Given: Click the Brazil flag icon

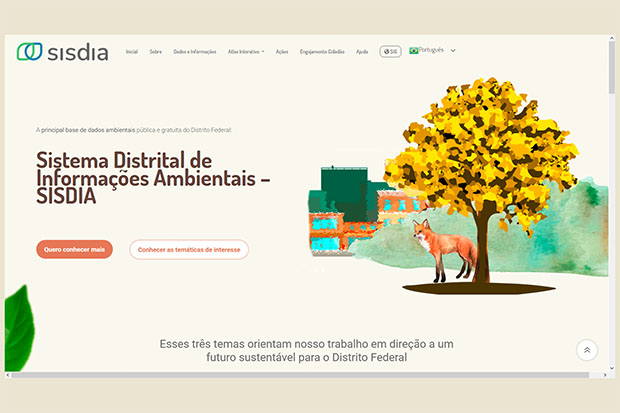Looking at the screenshot, I should (414, 51).
